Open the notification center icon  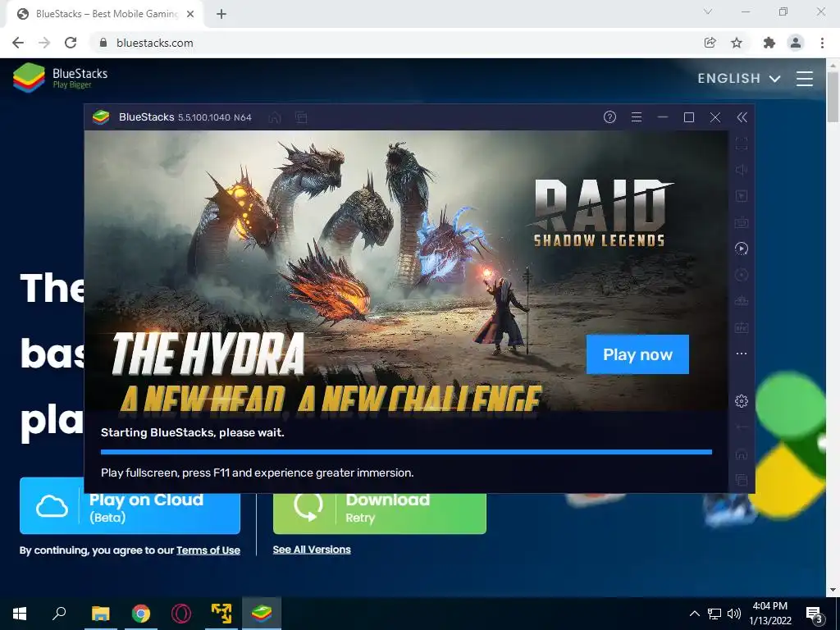(x=815, y=614)
